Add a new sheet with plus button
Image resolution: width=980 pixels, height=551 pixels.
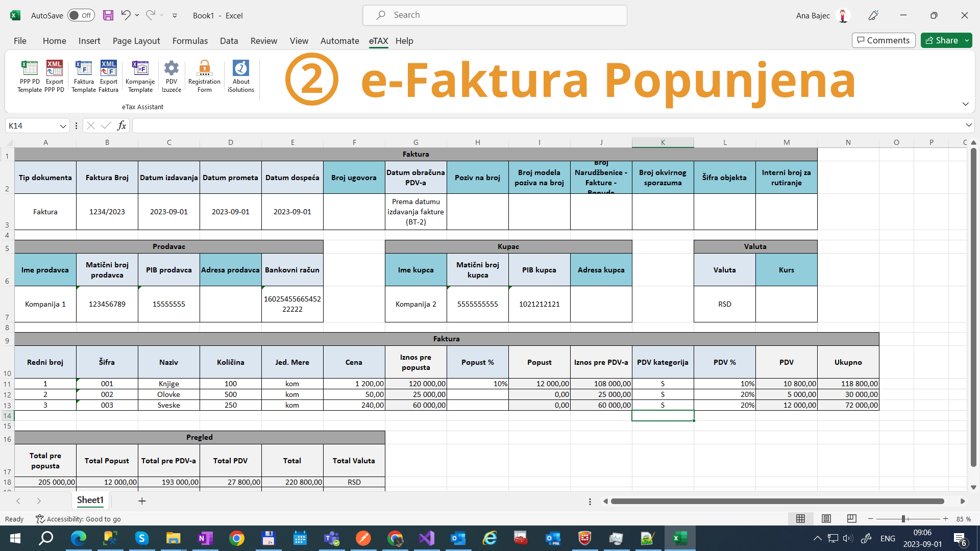point(142,501)
